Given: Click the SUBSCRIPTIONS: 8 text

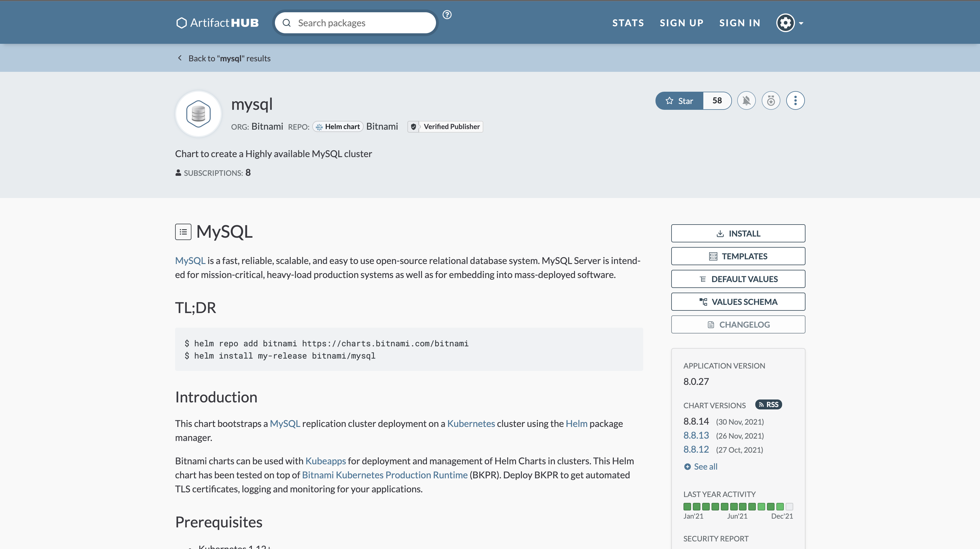Looking at the screenshot, I should (x=217, y=173).
